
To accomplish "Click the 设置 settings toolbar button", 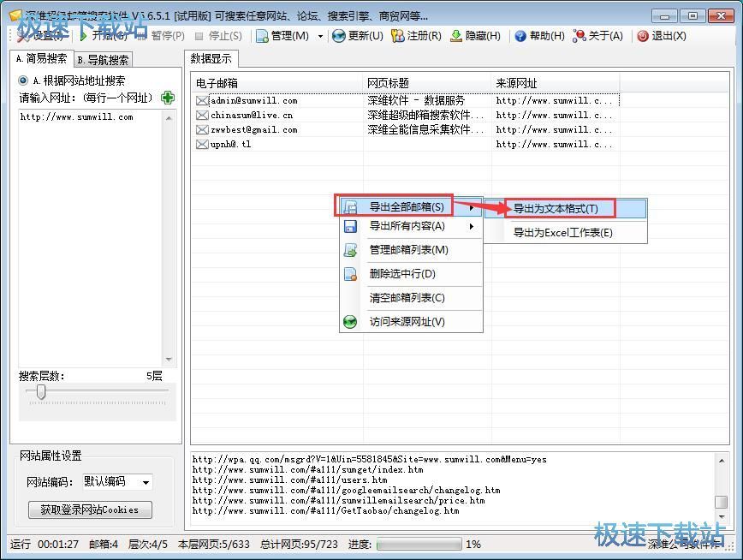I will click(39, 36).
